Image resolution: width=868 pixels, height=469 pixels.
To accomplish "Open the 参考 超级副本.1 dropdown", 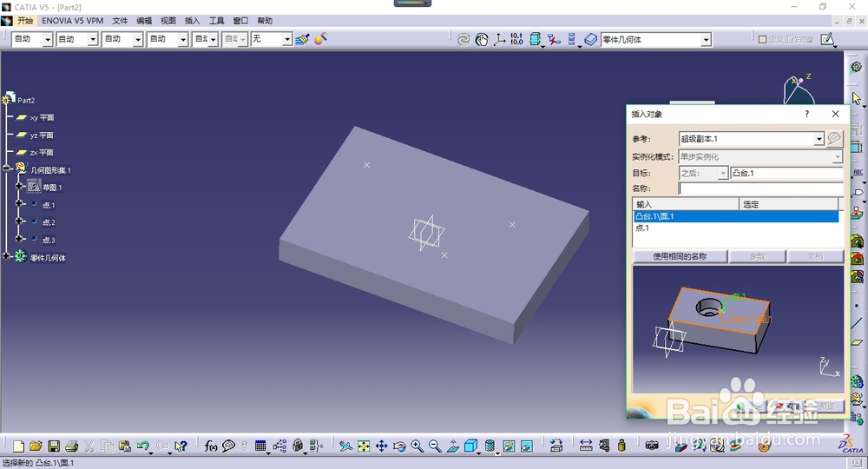I will 819,139.
